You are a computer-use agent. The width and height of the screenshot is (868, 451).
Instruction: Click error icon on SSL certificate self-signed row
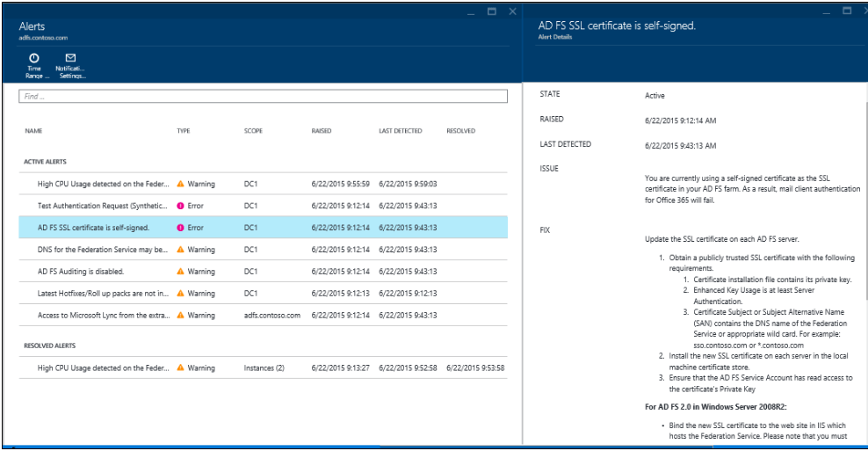coord(181,228)
